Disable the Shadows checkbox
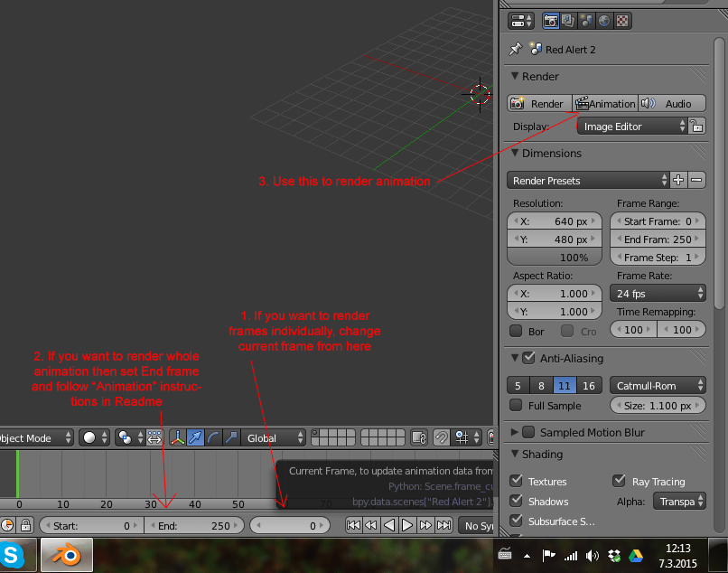 pos(516,501)
